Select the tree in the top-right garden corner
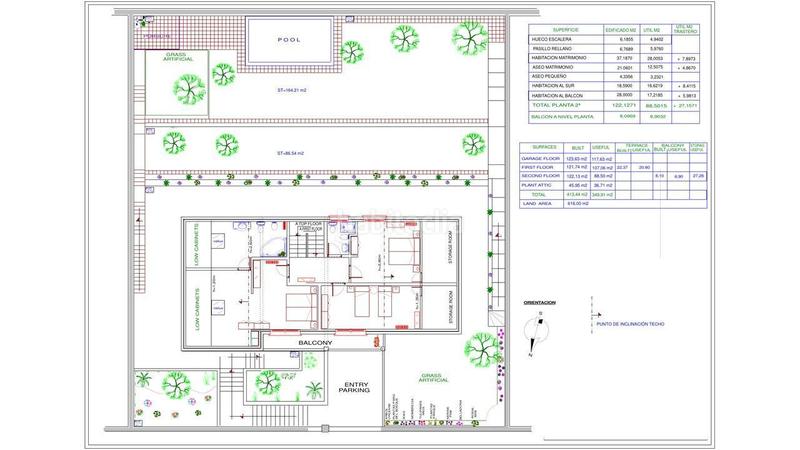Screen dimensions: 800x450 (x=469, y=38)
